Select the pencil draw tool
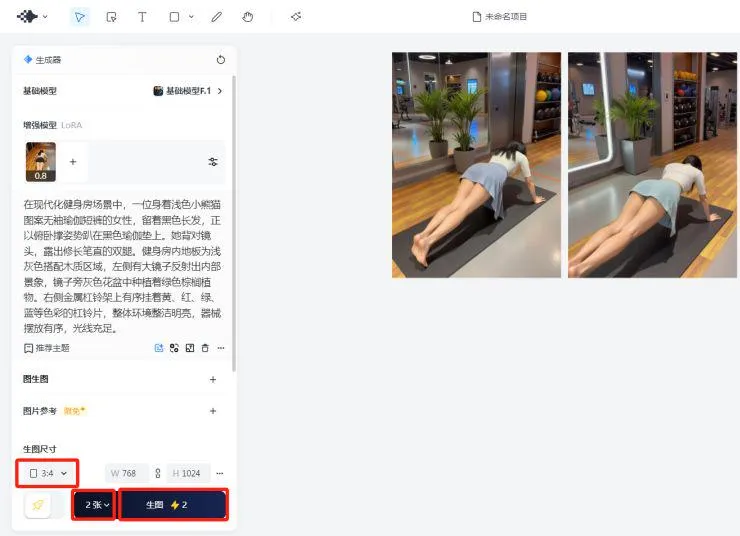The height and width of the screenshot is (536, 740). (x=217, y=17)
